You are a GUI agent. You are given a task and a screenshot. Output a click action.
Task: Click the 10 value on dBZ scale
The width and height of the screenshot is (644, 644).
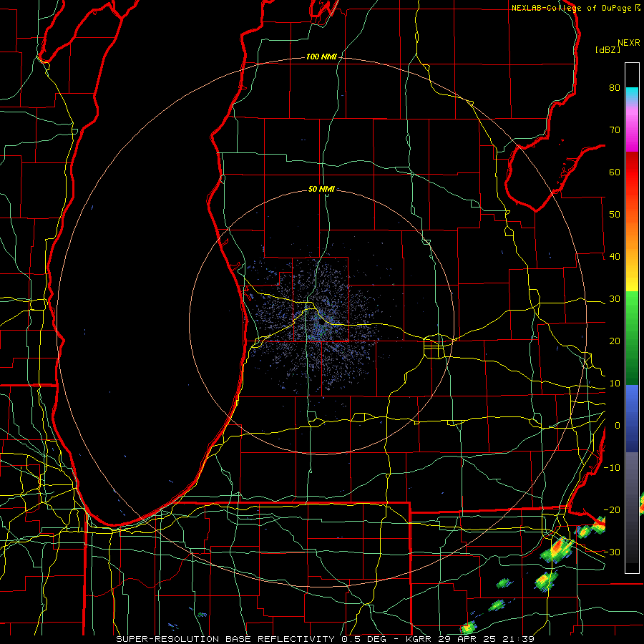(x=615, y=384)
